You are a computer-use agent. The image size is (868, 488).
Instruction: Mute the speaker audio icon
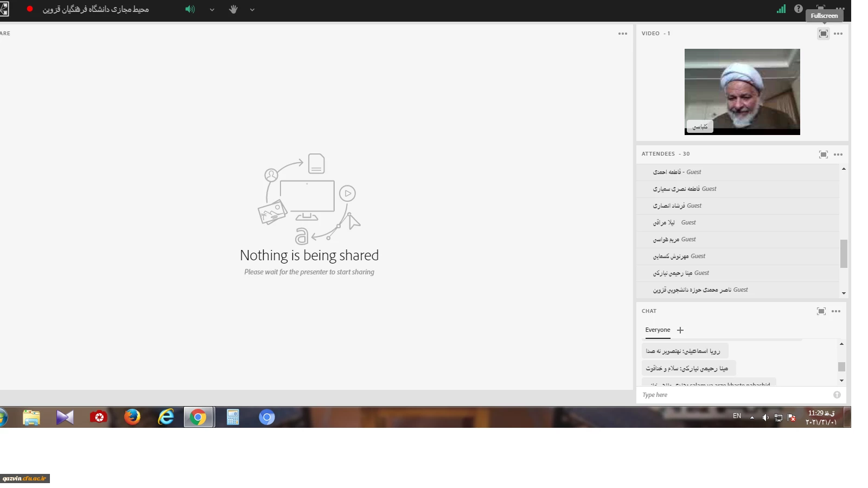(x=190, y=9)
